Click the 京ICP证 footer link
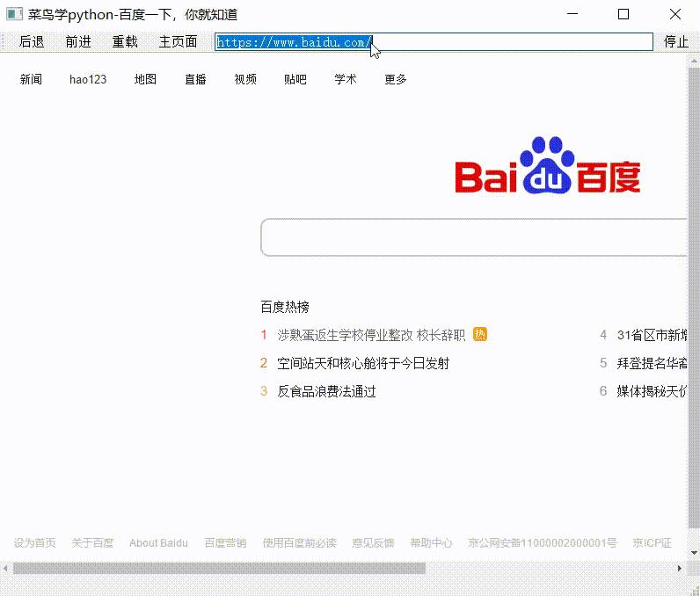 pos(653,543)
